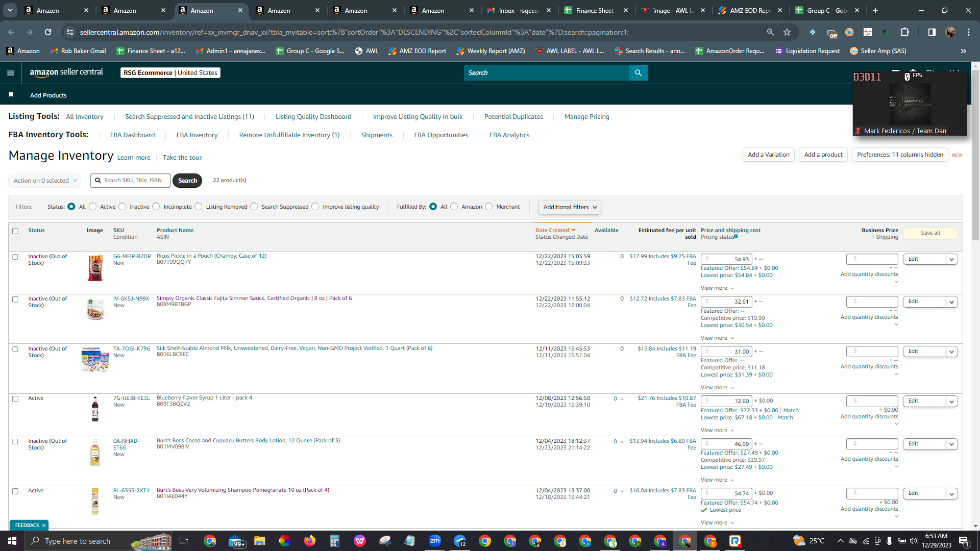Expand View more for the Ricos Pickle pricing
The width and height of the screenshot is (980, 551).
(717, 288)
